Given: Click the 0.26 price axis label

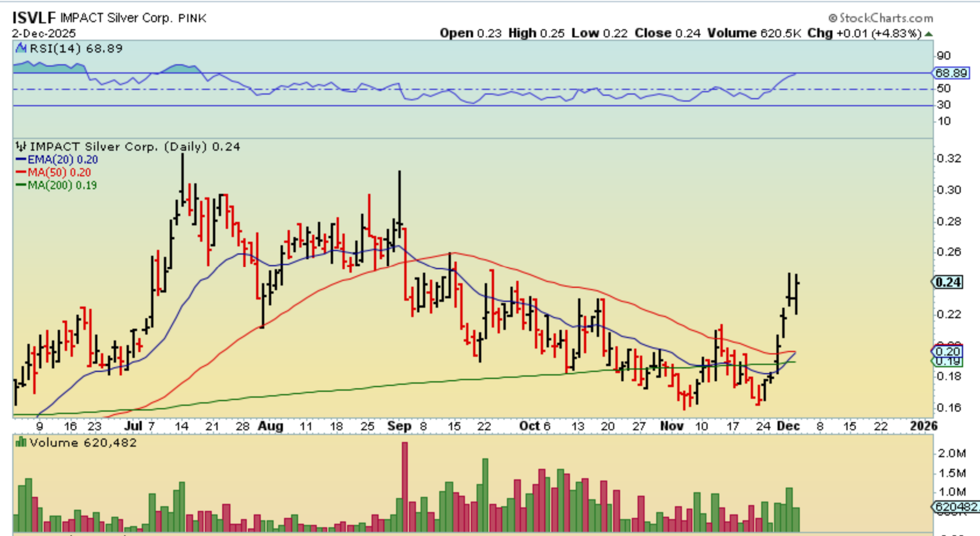Looking at the screenshot, I should (x=949, y=252).
